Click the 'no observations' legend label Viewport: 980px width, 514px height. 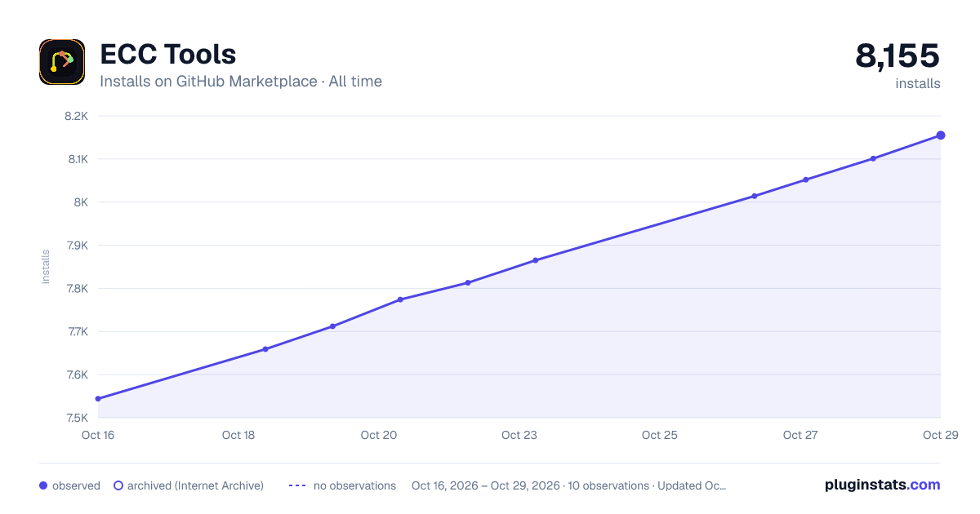click(354, 485)
